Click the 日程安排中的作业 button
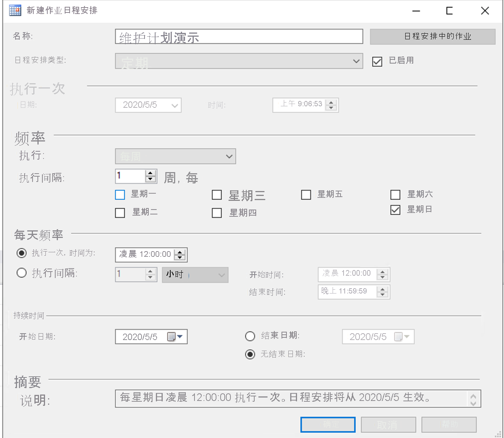Image resolution: width=504 pixels, height=438 pixels. pyautogui.click(x=432, y=37)
